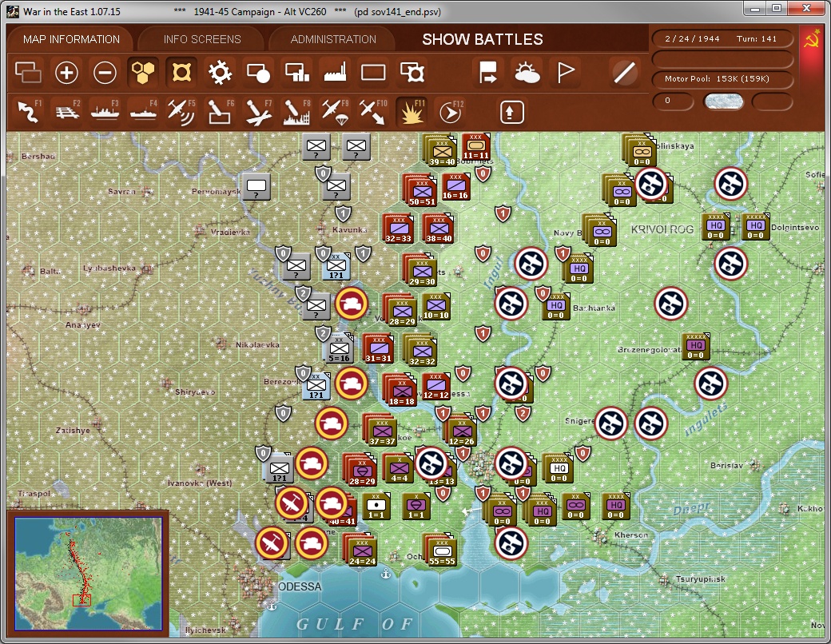
Task: Toggle F11 show battles explosion button
Action: [x=412, y=112]
